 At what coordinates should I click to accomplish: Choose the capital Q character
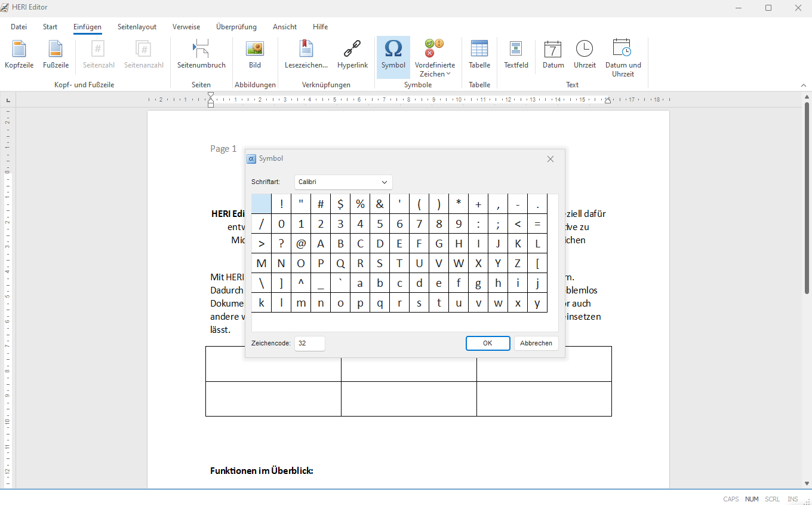(340, 263)
